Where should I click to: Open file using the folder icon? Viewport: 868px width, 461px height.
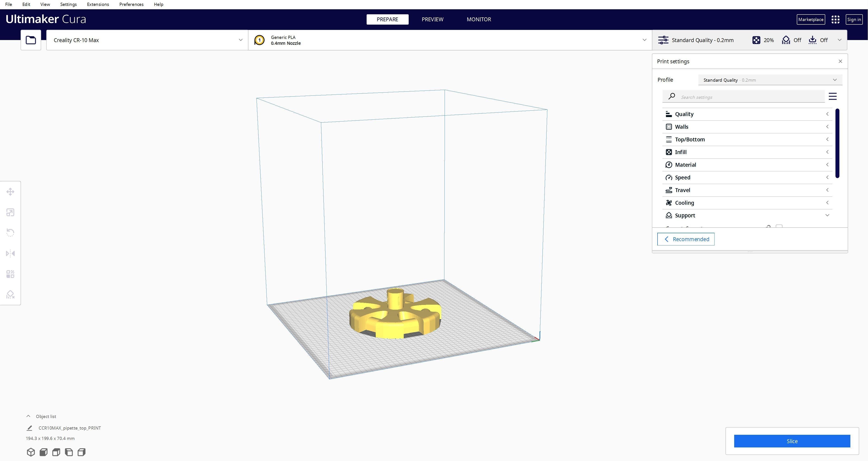31,40
